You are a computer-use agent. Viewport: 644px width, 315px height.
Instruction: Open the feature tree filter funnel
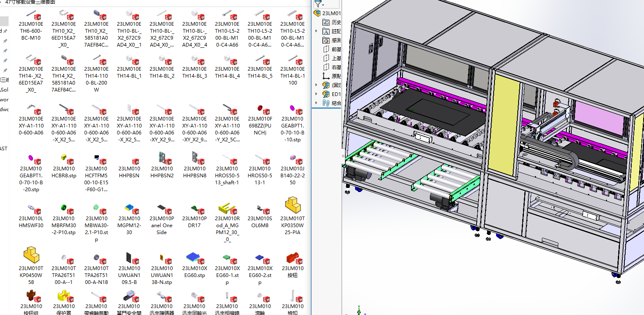pos(318,4)
